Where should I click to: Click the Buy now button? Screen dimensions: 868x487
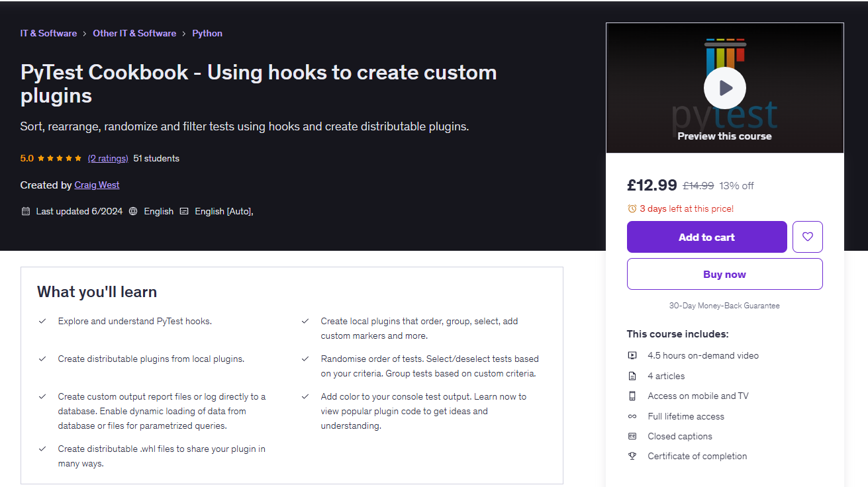click(x=724, y=274)
